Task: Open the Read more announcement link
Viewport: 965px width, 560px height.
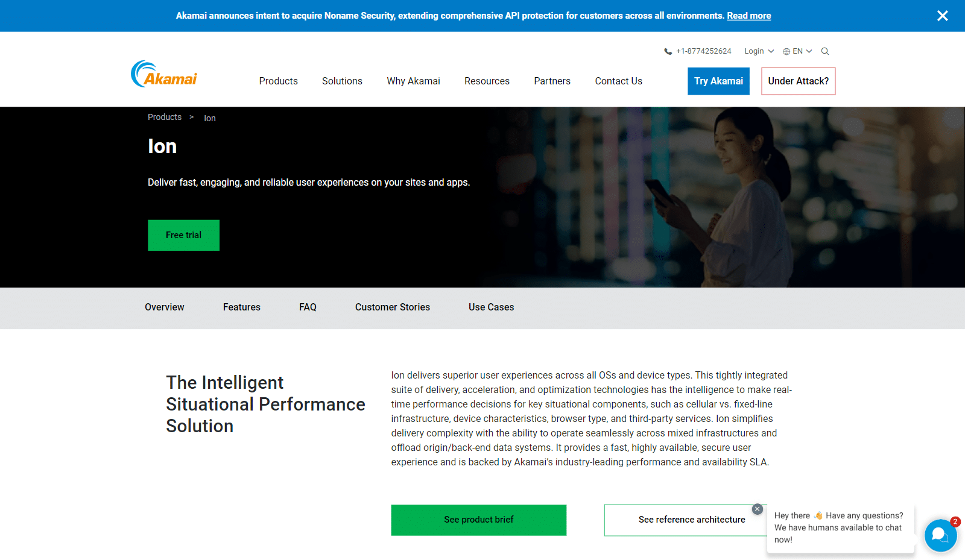Action: [748, 16]
